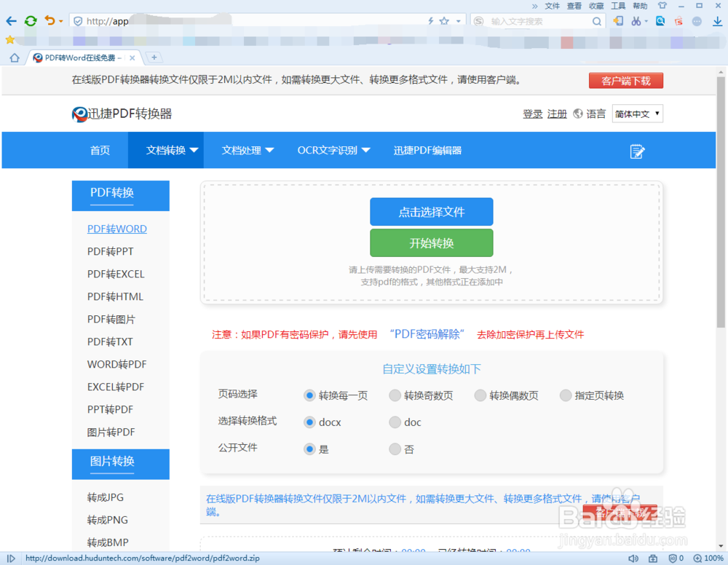Click the screenshot scissors tool icon

point(636,20)
